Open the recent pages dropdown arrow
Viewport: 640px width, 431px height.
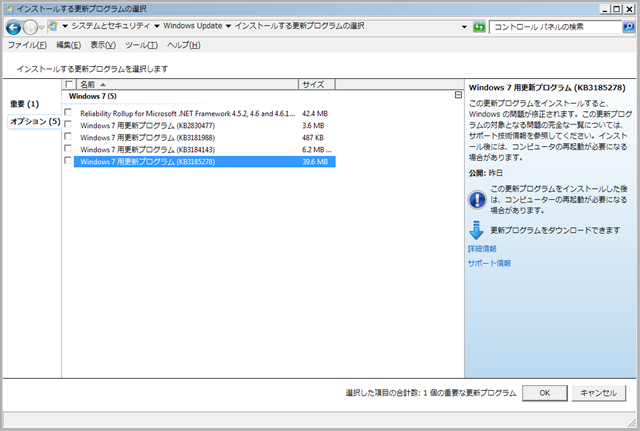click(41, 28)
